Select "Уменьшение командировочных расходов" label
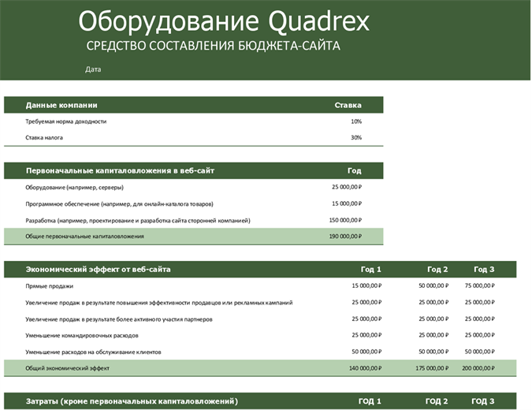This screenshot has height=410, width=532. tap(82, 336)
